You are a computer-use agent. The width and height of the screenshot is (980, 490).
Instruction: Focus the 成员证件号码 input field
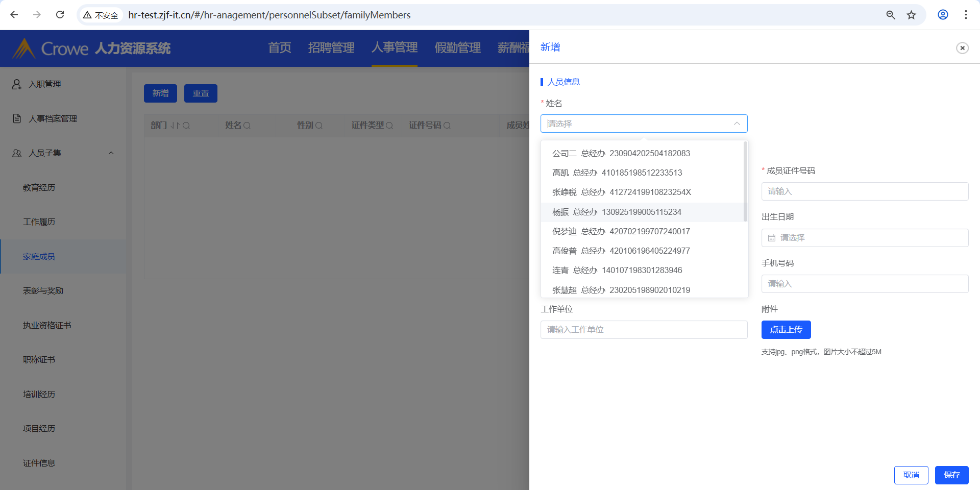coord(865,191)
